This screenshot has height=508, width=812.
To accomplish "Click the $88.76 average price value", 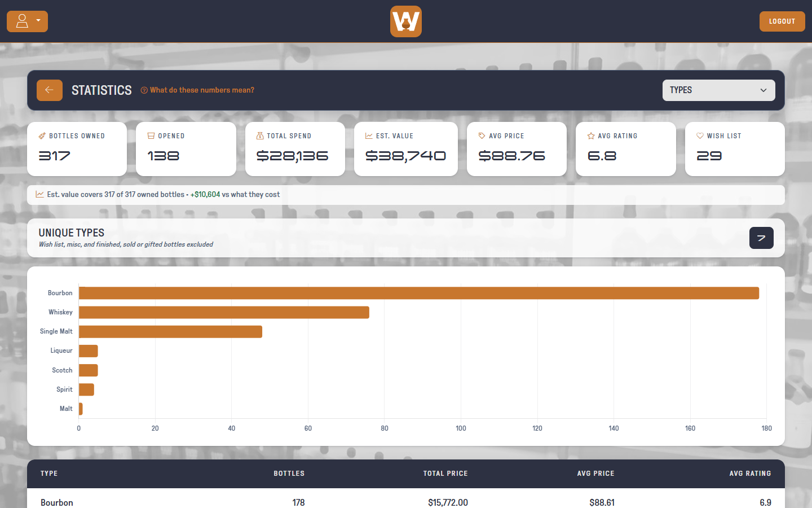I will (x=511, y=156).
